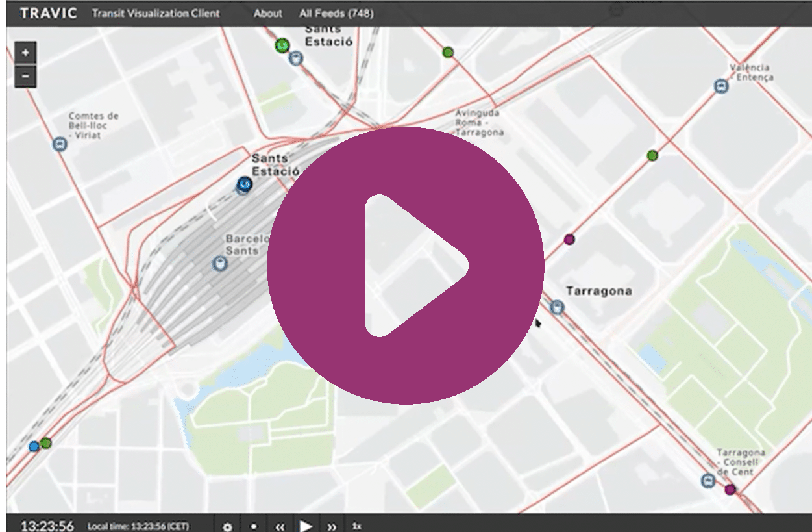Click the blue L5 vehicle marker at Sants Estació
Viewport: 812px width, 532px height.
coord(245,184)
